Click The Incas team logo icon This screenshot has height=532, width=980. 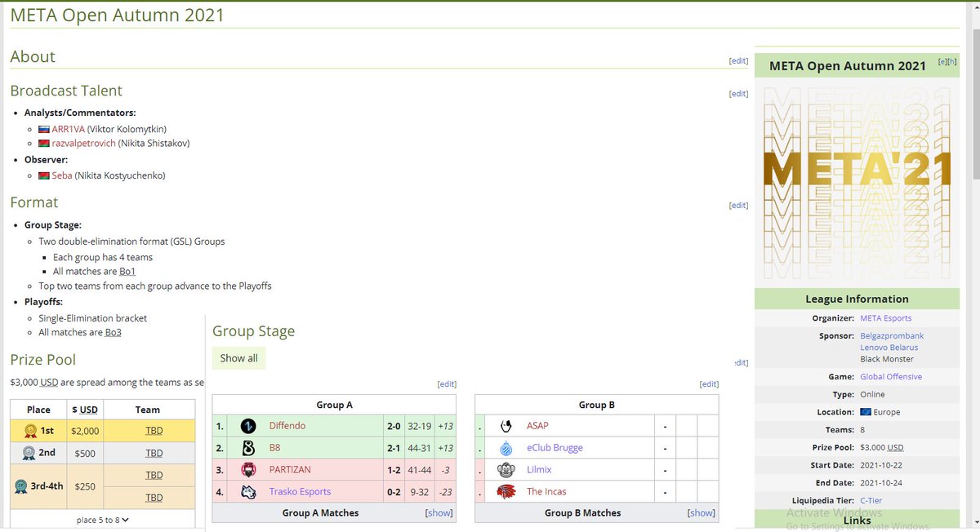[506, 492]
